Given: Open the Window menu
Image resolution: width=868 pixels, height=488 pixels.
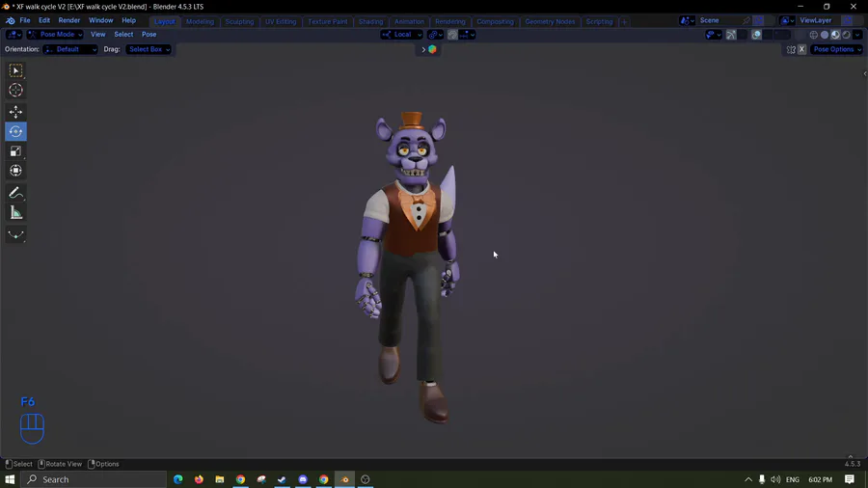Looking at the screenshot, I should [x=100, y=20].
